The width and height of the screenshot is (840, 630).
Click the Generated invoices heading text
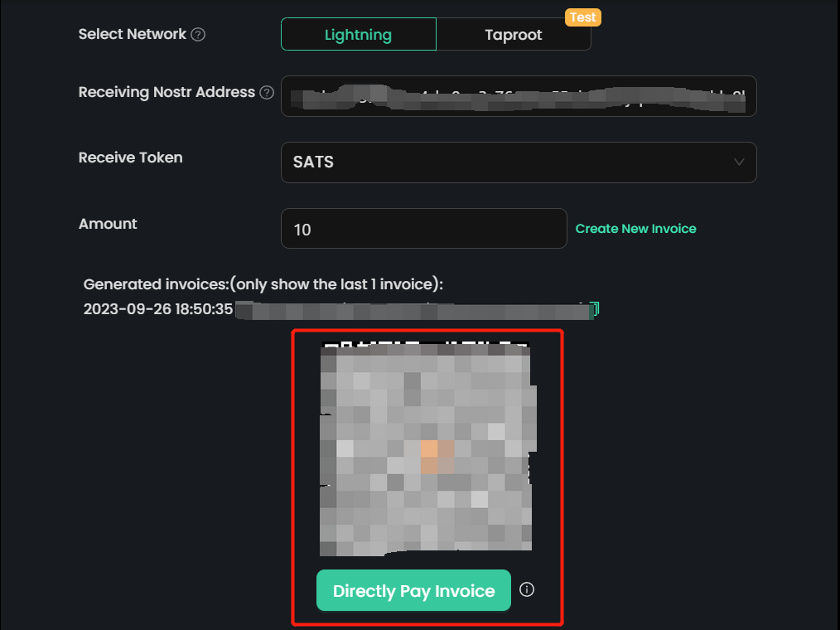click(x=263, y=284)
